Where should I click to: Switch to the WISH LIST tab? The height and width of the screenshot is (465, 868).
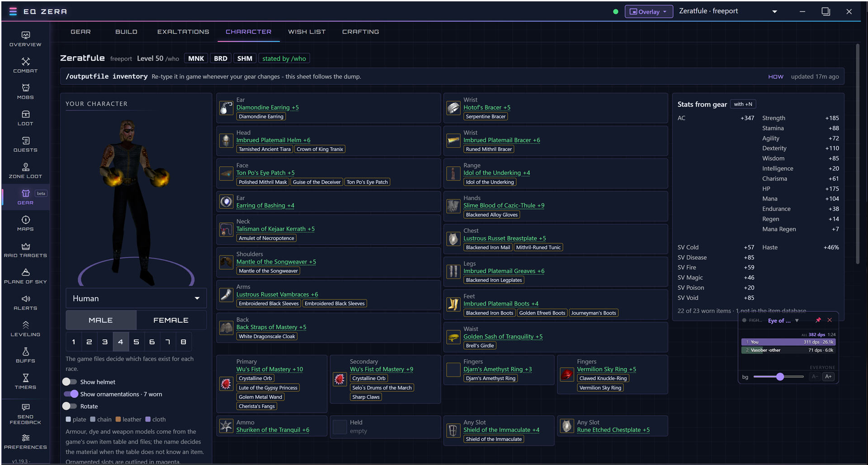click(307, 32)
